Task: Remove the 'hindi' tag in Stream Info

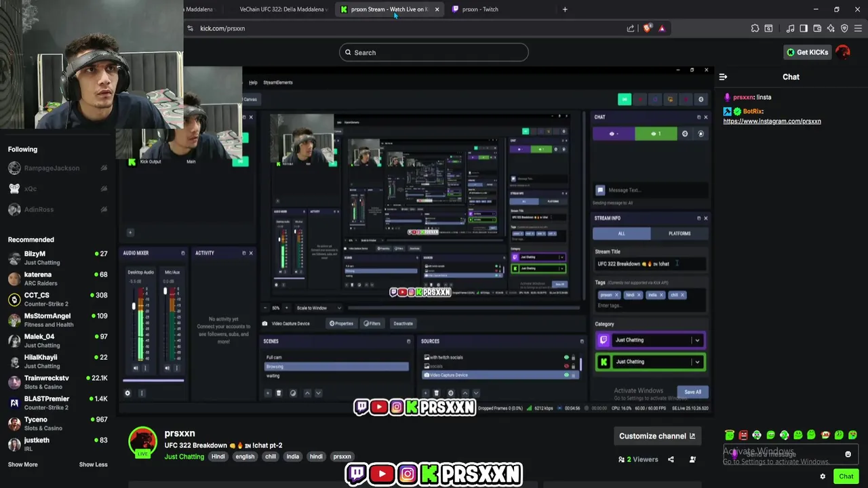Action: pos(638,295)
